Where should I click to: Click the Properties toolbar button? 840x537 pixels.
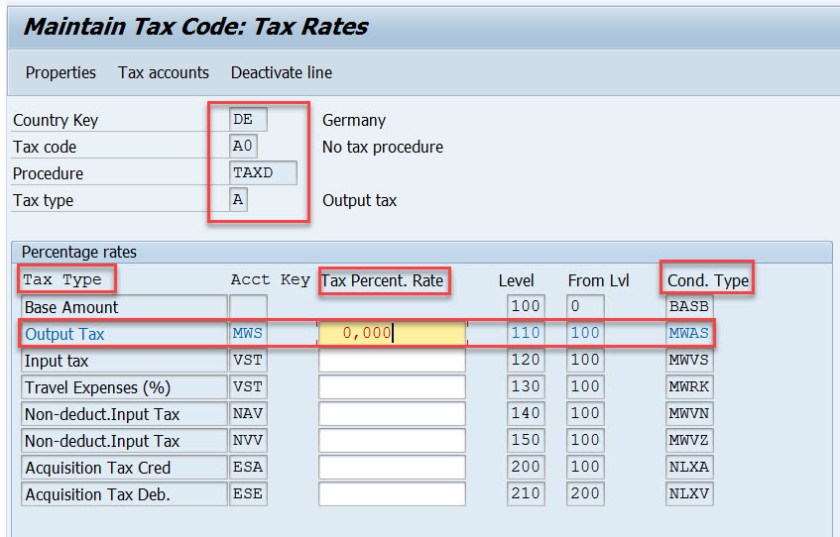tap(61, 73)
